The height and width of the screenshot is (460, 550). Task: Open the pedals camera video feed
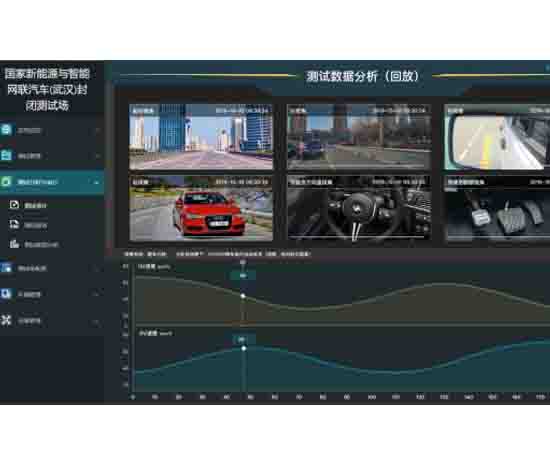coord(497,209)
